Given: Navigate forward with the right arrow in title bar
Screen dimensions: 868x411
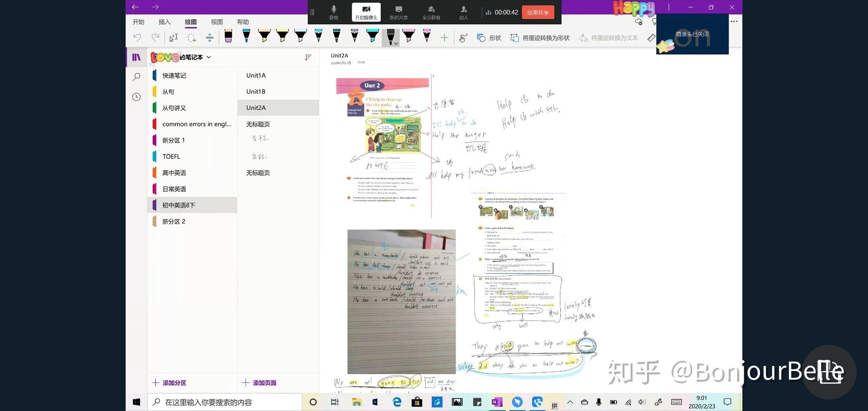Looking at the screenshot, I should [x=155, y=7].
